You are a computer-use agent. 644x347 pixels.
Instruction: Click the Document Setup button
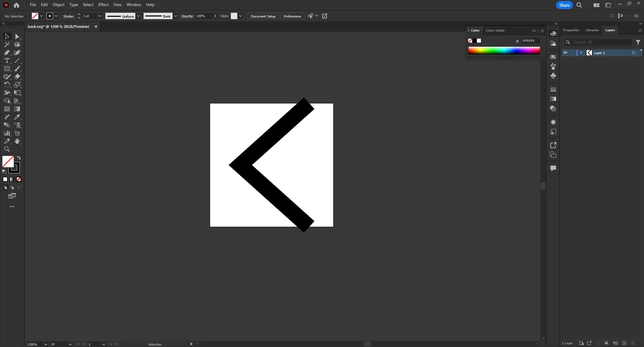pos(263,16)
